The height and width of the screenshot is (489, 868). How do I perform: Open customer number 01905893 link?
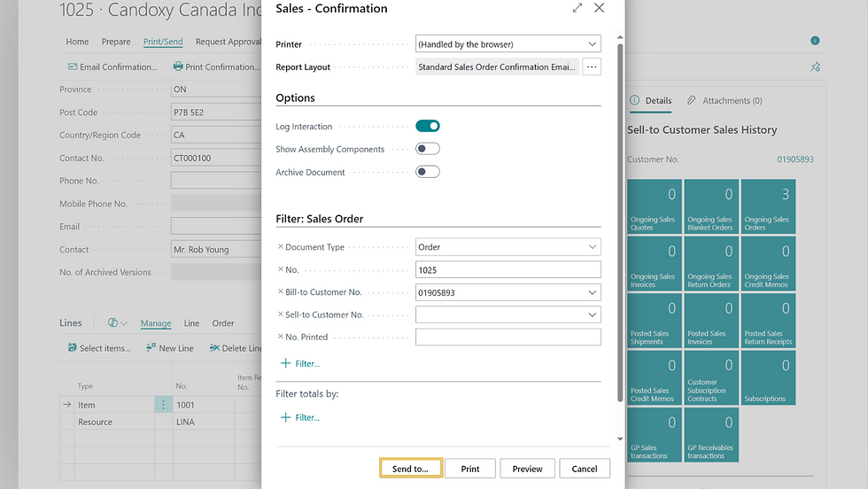(795, 159)
